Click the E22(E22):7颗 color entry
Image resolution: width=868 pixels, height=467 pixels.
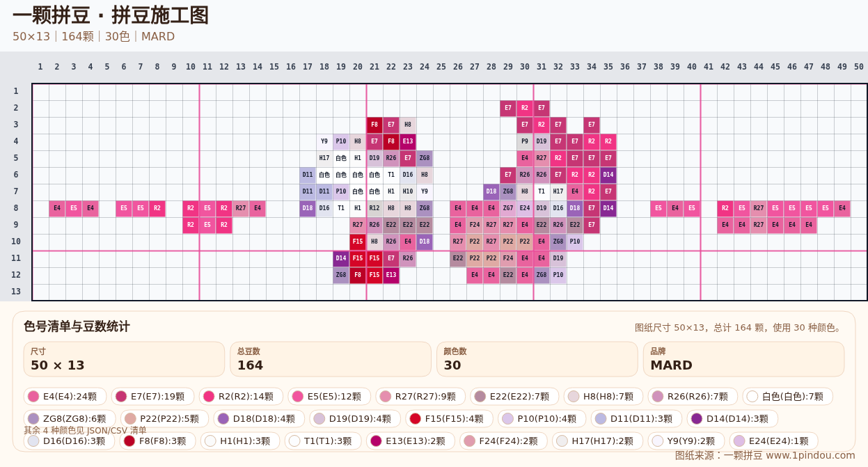click(514, 397)
